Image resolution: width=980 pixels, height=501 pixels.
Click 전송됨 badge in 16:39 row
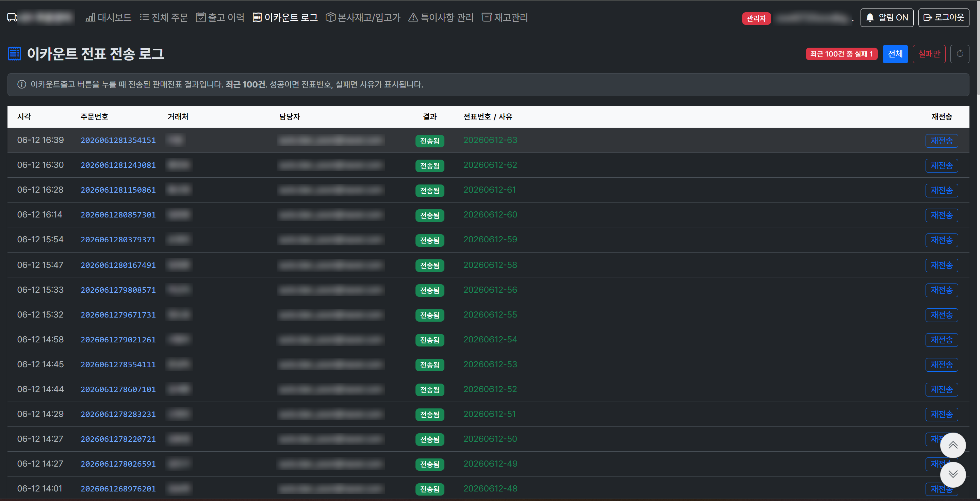[429, 141]
